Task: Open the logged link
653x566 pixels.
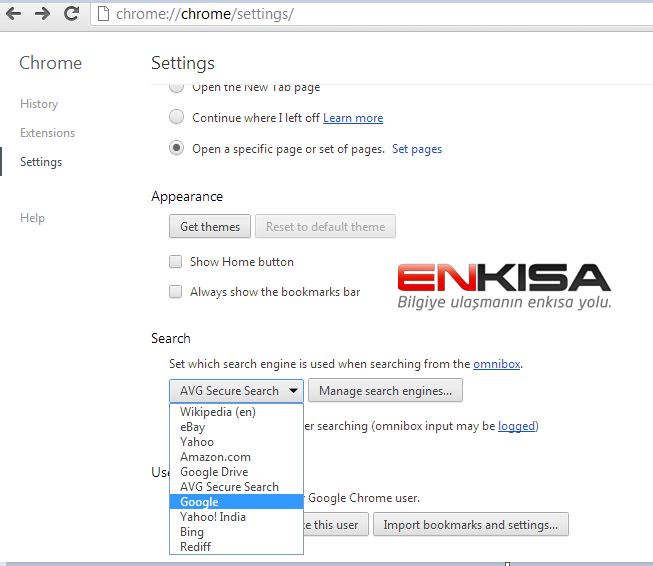Action: tap(516, 426)
